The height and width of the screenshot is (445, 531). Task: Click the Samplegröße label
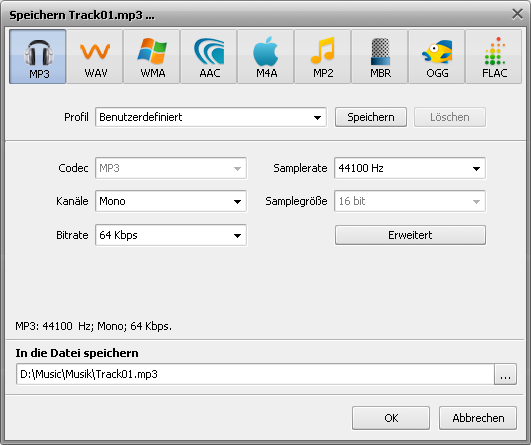pos(296,202)
